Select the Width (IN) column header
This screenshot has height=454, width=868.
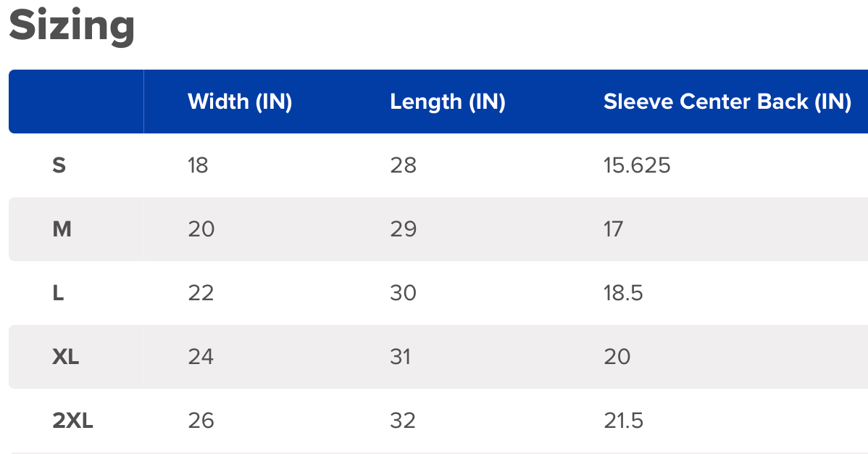(239, 102)
